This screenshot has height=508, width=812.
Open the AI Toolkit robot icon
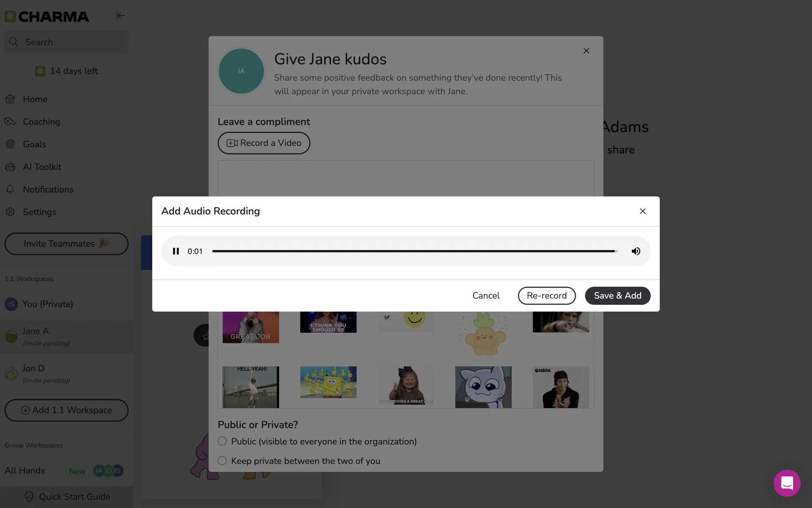[x=10, y=167]
